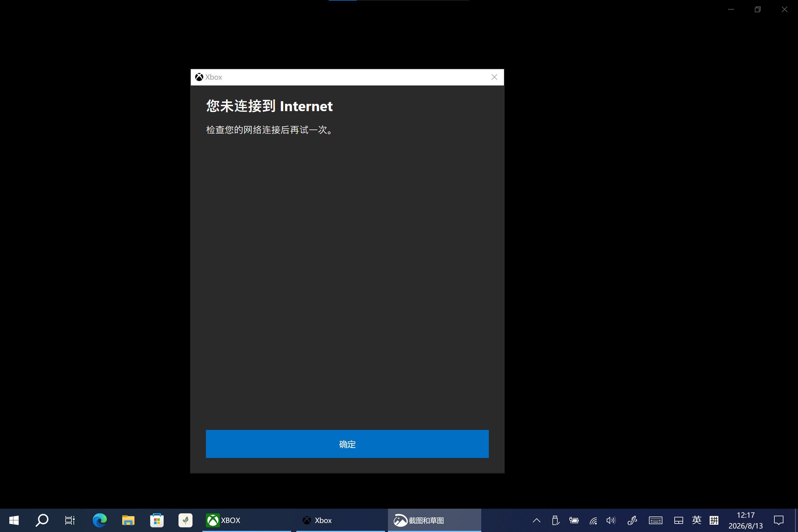798x532 pixels.
Task: Close the Xbox error dialog
Action: [x=494, y=77]
